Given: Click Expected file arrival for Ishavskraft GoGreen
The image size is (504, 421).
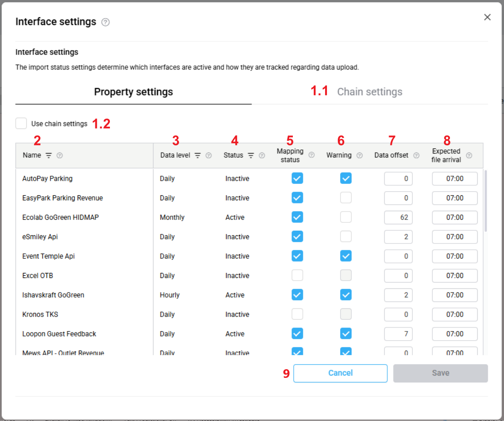Looking at the screenshot, I should (455, 295).
